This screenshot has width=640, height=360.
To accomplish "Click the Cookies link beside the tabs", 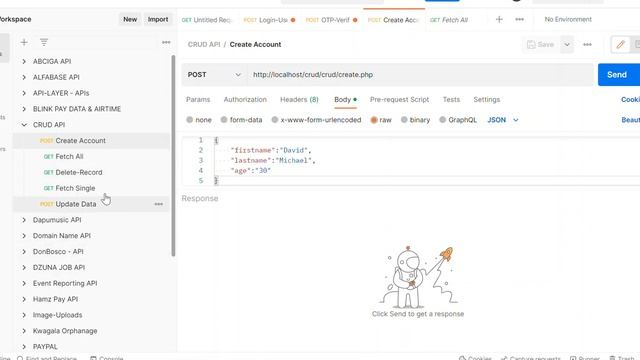I will pos(630,100).
